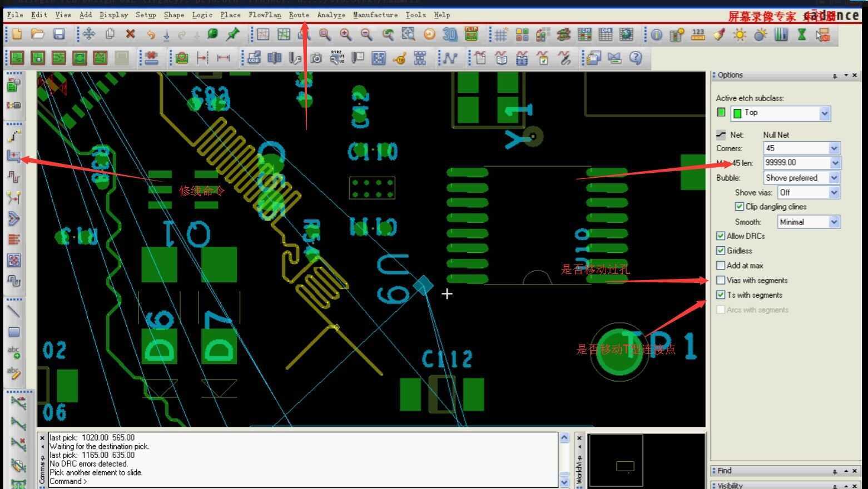Click the 99999.00 length input field
This screenshot has height=489, width=868.
coord(797,163)
